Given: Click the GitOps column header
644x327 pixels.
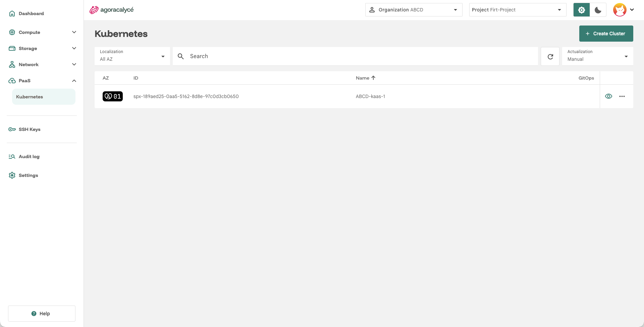Looking at the screenshot, I should point(586,78).
